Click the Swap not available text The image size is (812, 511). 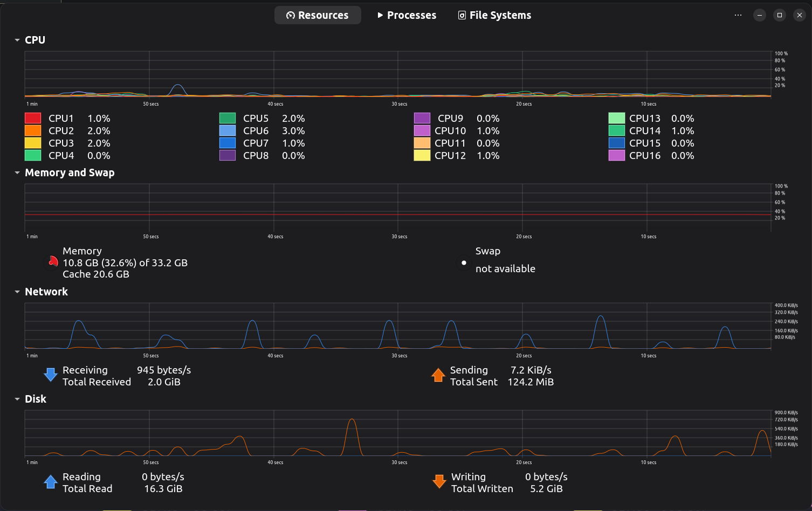(x=505, y=269)
